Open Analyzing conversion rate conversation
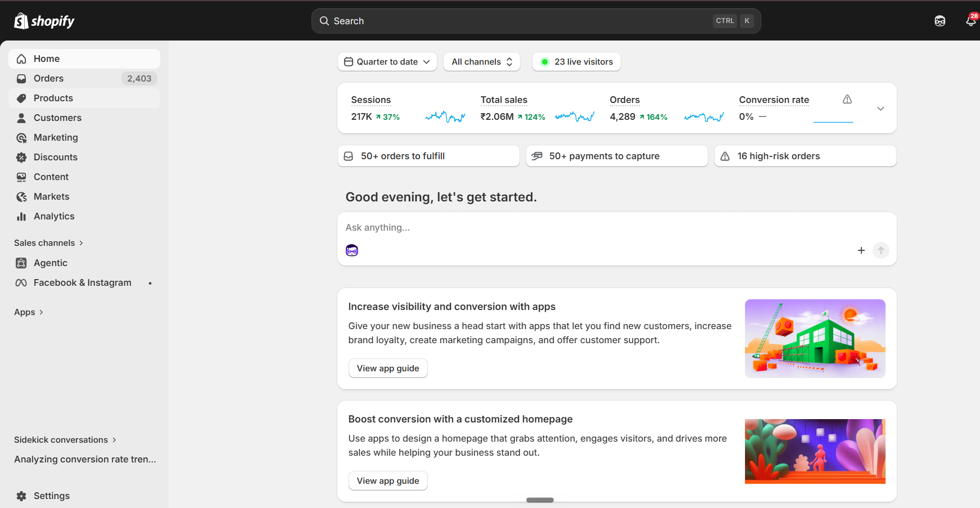This screenshot has height=508, width=980. (x=85, y=459)
